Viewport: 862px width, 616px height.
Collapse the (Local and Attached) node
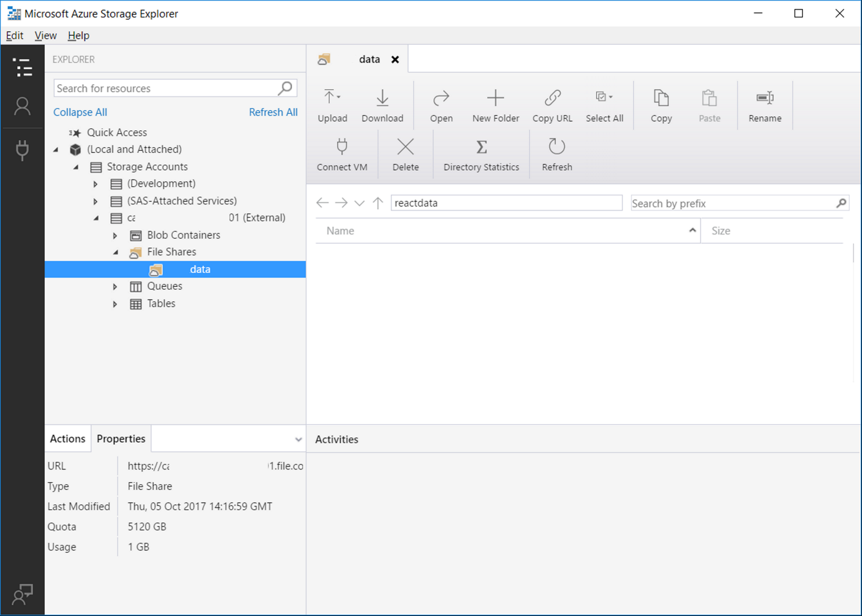click(x=56, y=150)
